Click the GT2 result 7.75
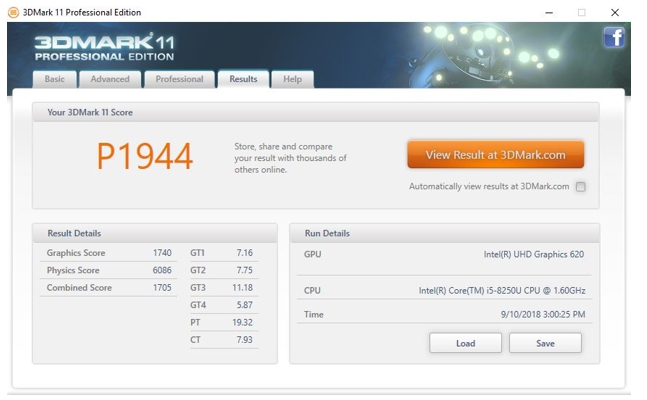Image resolution: width=647 pixels, height=400 pixels. point(245,270)
